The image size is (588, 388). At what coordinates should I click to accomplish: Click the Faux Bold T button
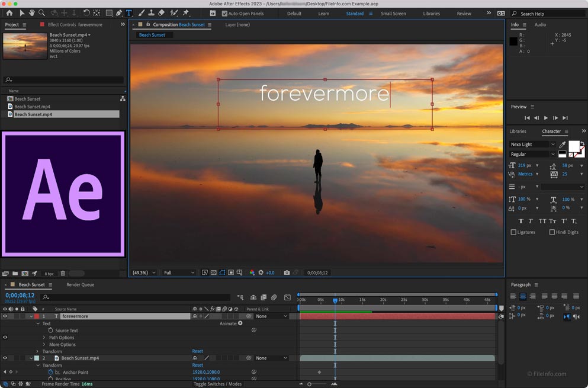coord(520,221)
